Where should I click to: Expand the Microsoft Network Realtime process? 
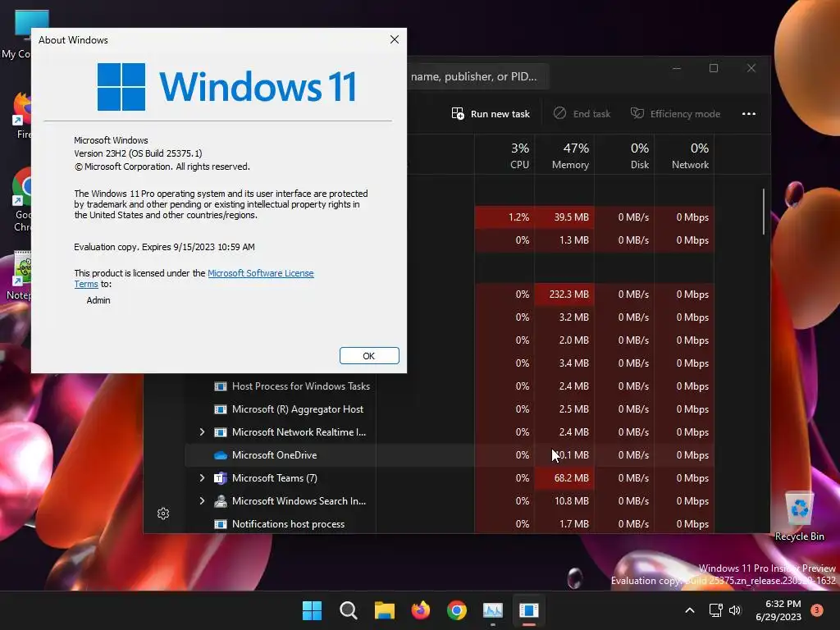[202, 431]
